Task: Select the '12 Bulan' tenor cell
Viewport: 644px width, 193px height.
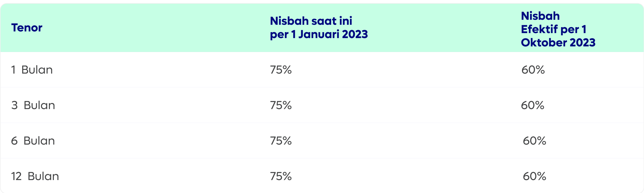Action: pyautogui.click(x=35, y=176)
